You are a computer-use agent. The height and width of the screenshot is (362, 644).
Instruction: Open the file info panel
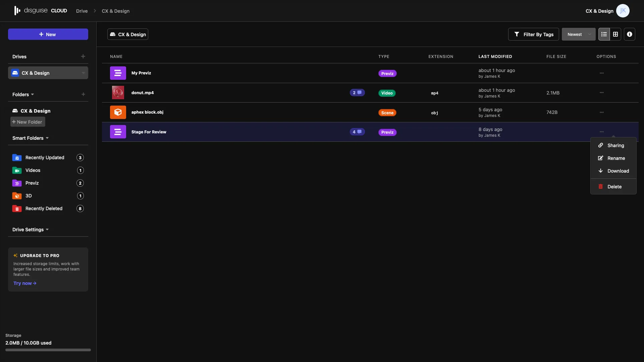pos(630,34)
